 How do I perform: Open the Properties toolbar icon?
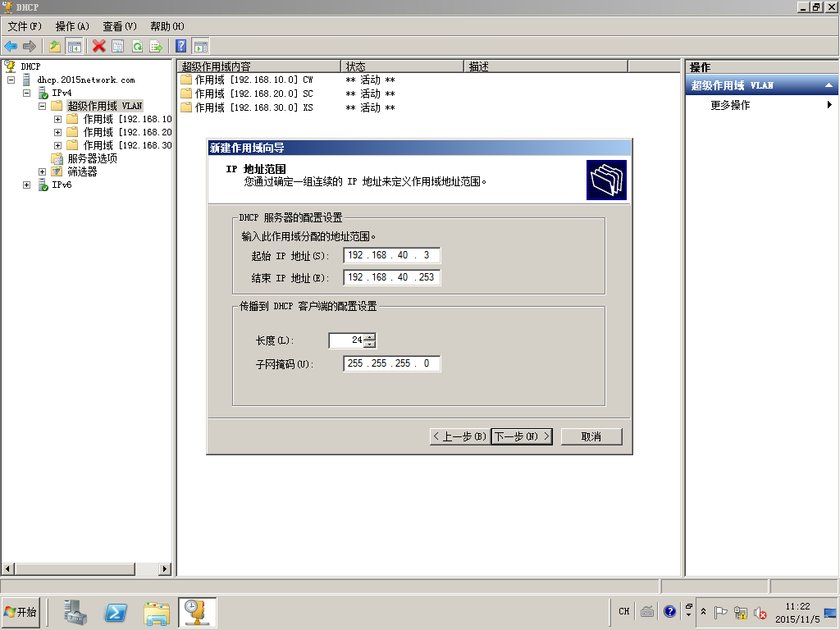tap(118, 46)
